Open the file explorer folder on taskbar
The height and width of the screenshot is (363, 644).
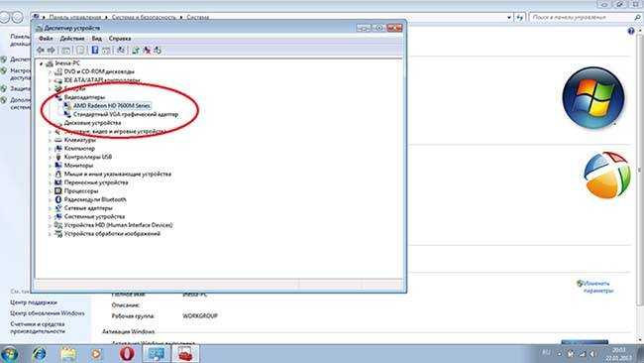[68, 353]
